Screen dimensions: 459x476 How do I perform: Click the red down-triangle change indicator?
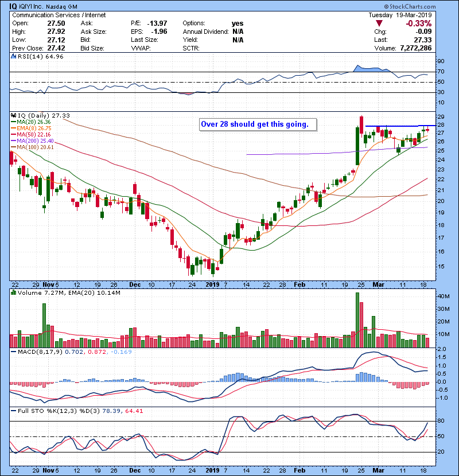[379, 23]
